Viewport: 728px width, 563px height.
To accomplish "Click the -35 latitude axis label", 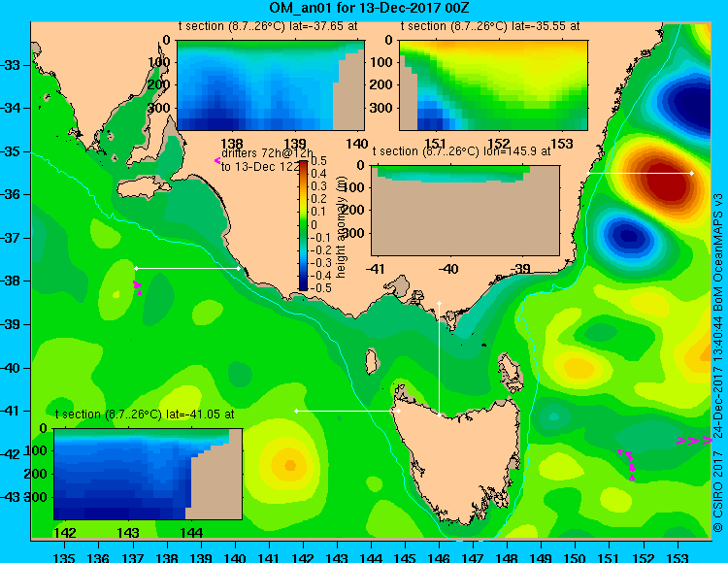I will pos(11,151).
